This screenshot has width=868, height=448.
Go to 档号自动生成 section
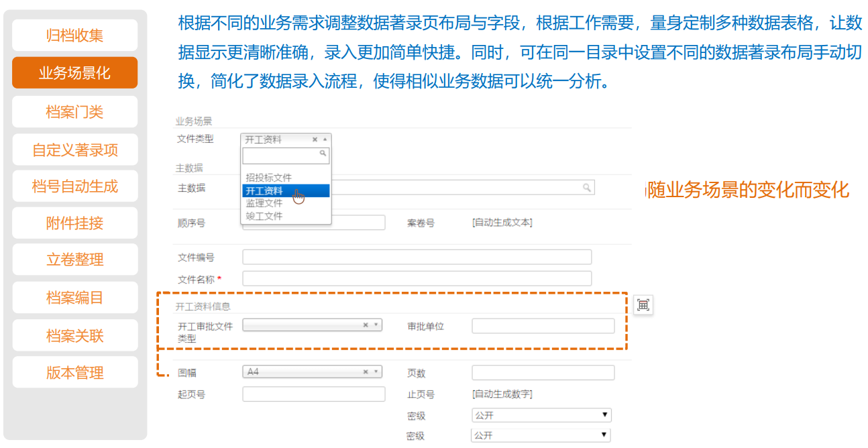click(74, 186)
